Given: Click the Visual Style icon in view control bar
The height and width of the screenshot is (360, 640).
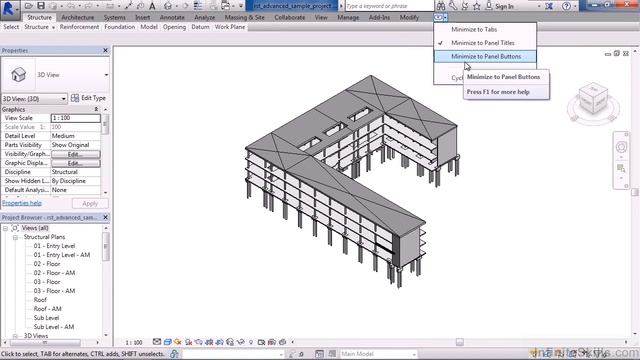Looking at the screenshot, I should [x=167, y=342].
